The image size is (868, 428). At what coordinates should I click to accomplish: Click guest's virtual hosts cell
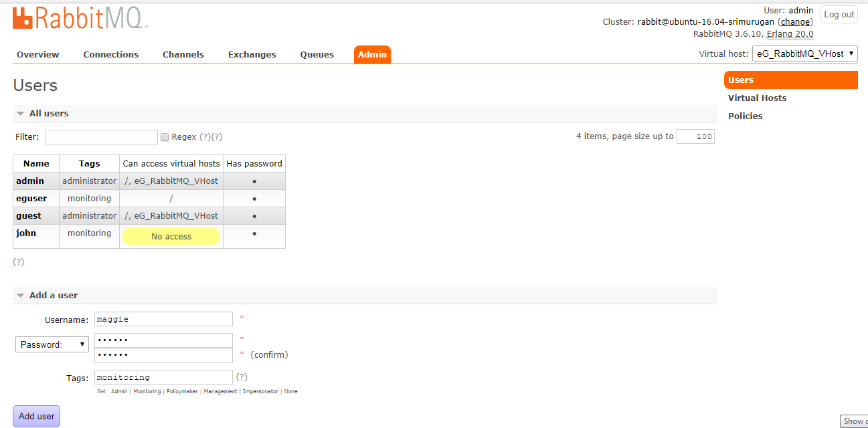click(171, 216)
